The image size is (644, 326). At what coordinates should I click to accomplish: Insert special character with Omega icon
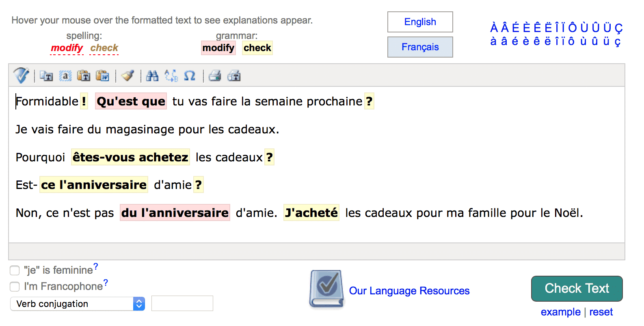tap(190, 76)
